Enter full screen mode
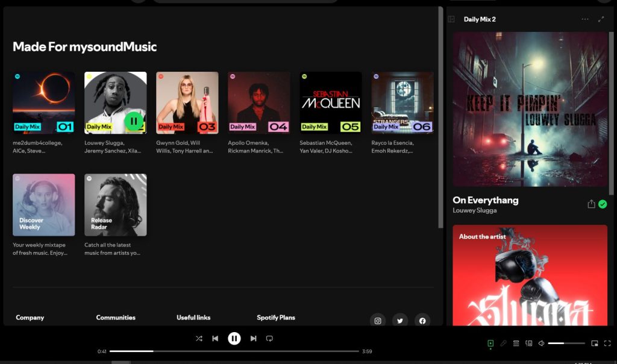Image resolution: width=617 pixels, height=364 pixels. (x=607, y=343)
